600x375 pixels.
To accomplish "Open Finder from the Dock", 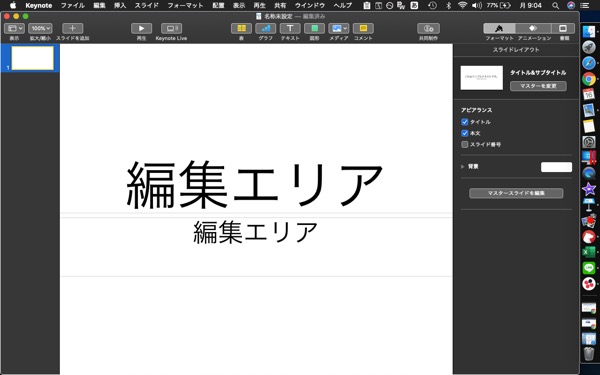I will pyautogui.click(x=589, y=31).
